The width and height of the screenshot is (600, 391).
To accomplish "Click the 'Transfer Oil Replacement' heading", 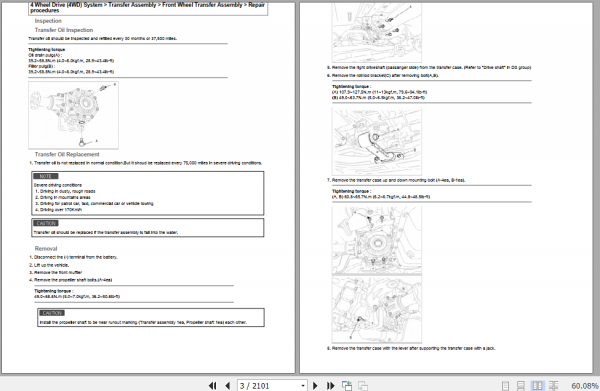I will (x=67, y=154).
